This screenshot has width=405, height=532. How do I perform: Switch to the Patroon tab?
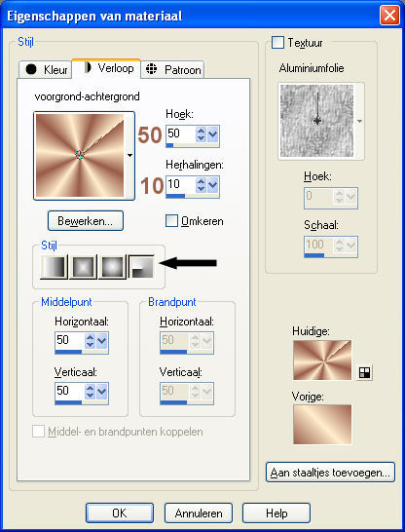point(172,69)
